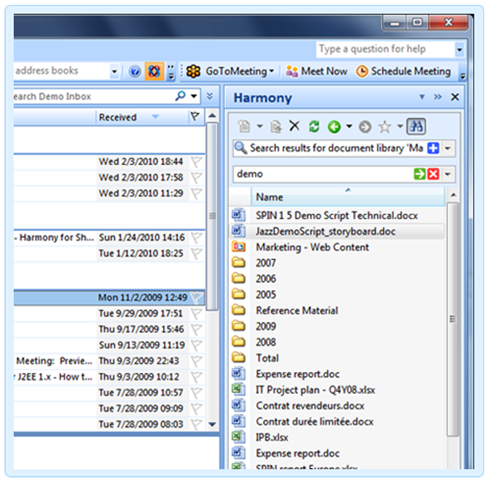
Task: Select IT Project plan - Q4Y08.xlsx
Action: coord(315,390)
